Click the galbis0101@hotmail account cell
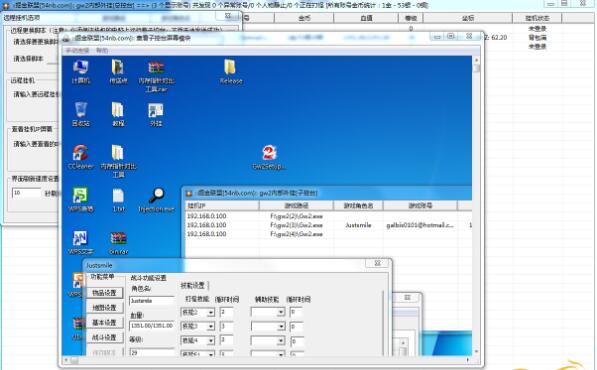The width and height of the screenshot is (597, 370). (x=420, y=225)
